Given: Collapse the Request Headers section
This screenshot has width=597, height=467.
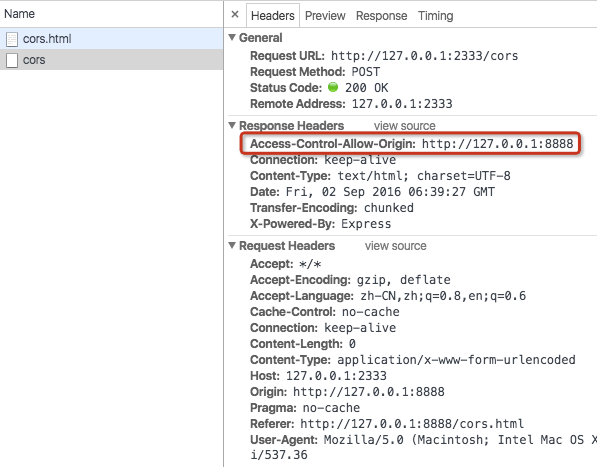Looking at the screenshot, I should pos(232,245).
